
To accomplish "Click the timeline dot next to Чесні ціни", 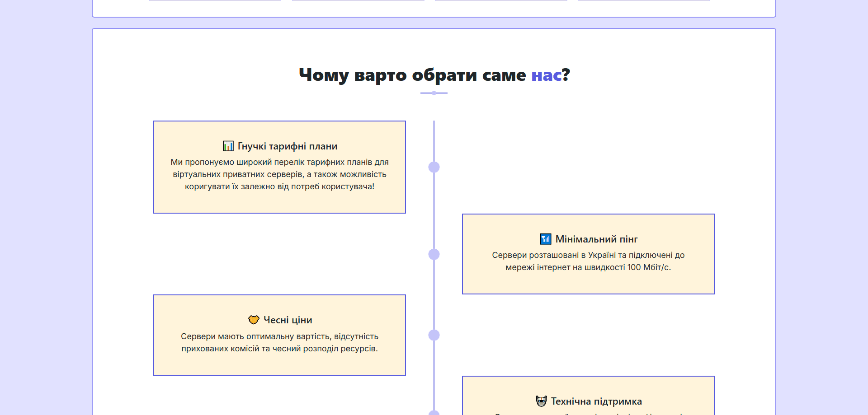I will [x=434, y=335].
